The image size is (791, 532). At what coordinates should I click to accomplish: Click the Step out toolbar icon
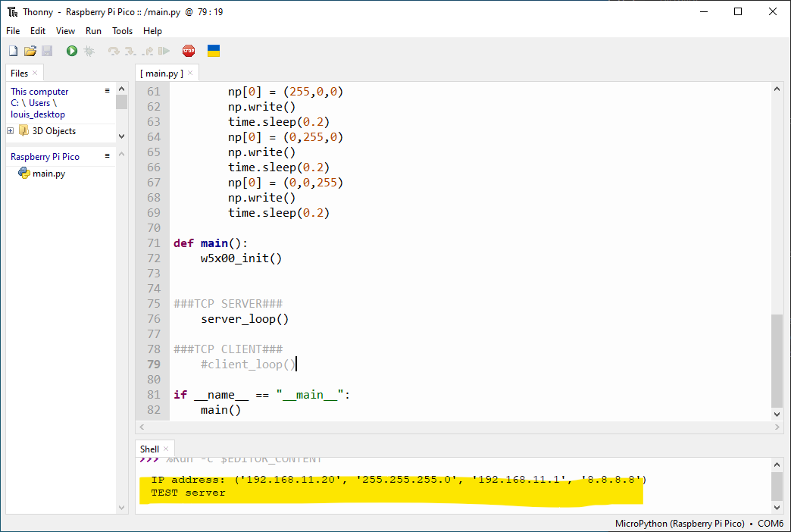(x=147, y=51)
